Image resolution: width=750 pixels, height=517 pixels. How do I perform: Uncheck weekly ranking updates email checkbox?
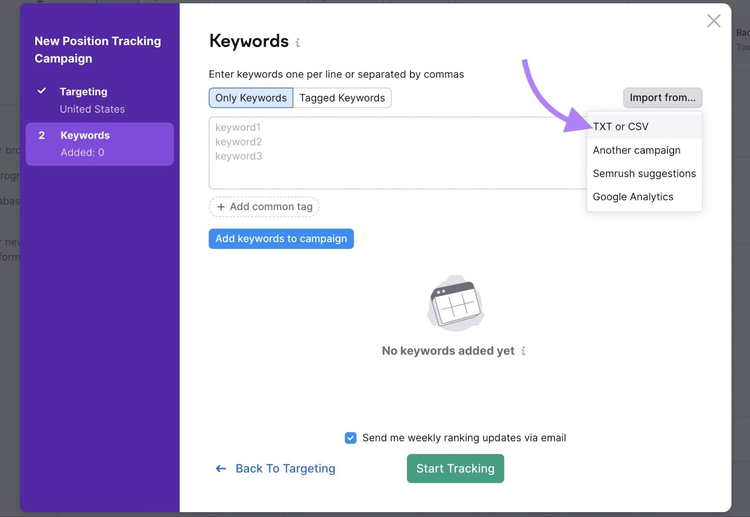351,438
